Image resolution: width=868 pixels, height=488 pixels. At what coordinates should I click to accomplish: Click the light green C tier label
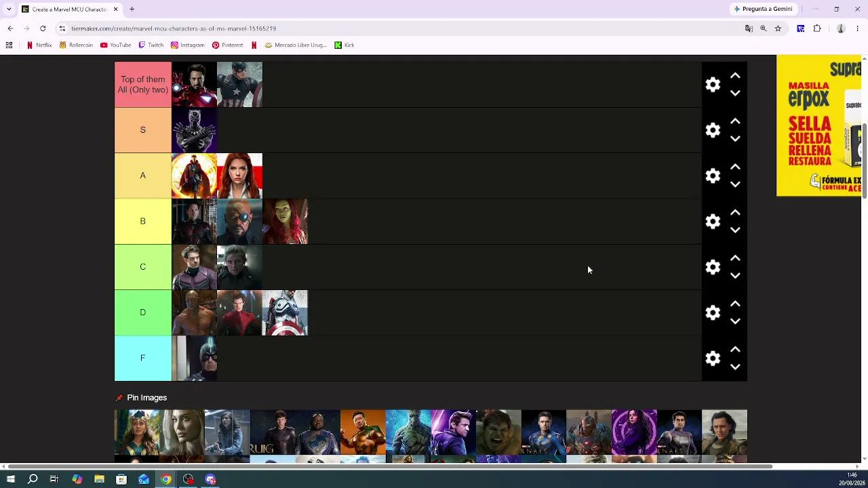coord(143,267)
